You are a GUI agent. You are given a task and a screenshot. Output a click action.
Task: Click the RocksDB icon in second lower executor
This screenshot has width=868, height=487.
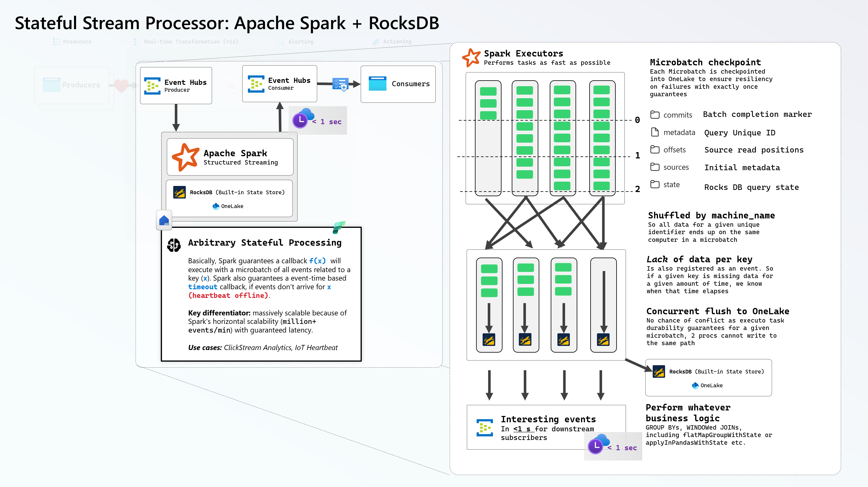(x=525, y=339)
